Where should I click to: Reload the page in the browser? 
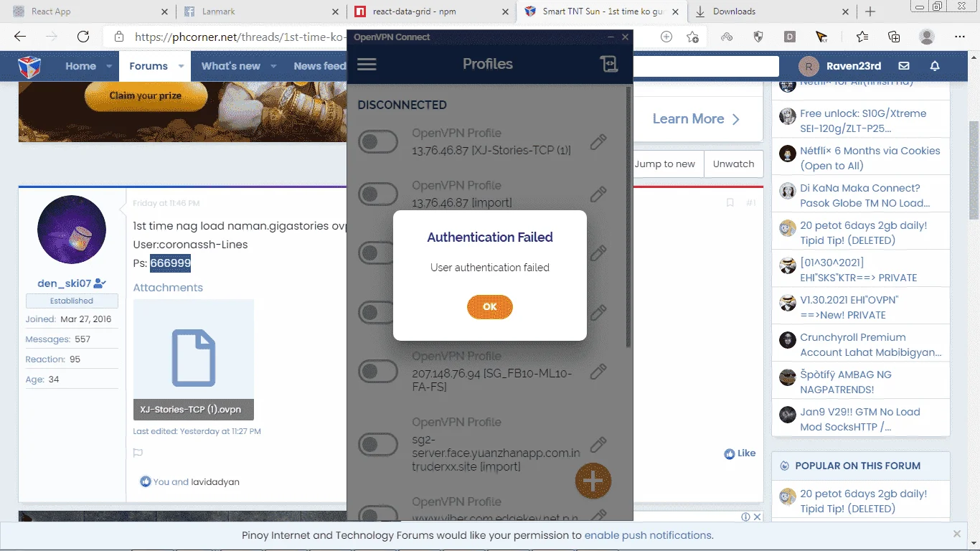coord(83,37)
